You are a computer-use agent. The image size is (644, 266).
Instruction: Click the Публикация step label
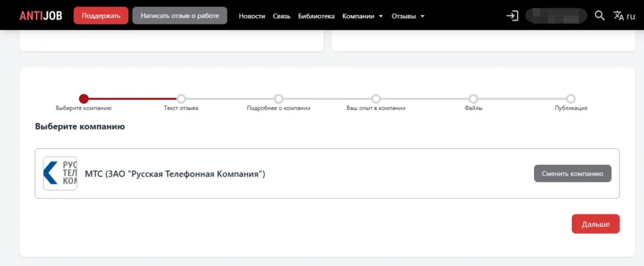(571, 108)
